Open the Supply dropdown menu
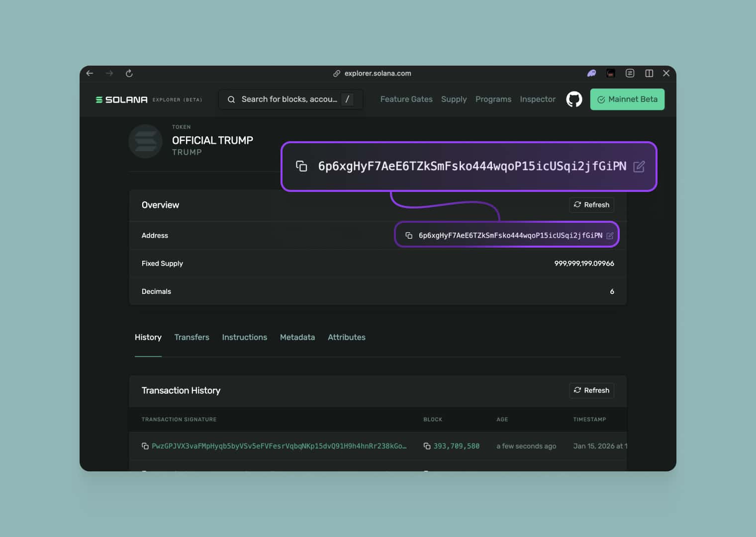 tap(454, 99)
